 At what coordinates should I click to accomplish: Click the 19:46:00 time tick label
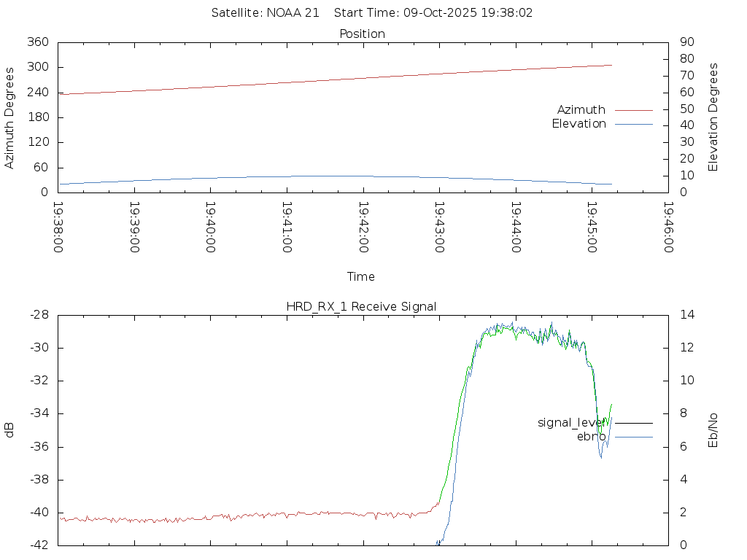(x=667, y=227)
